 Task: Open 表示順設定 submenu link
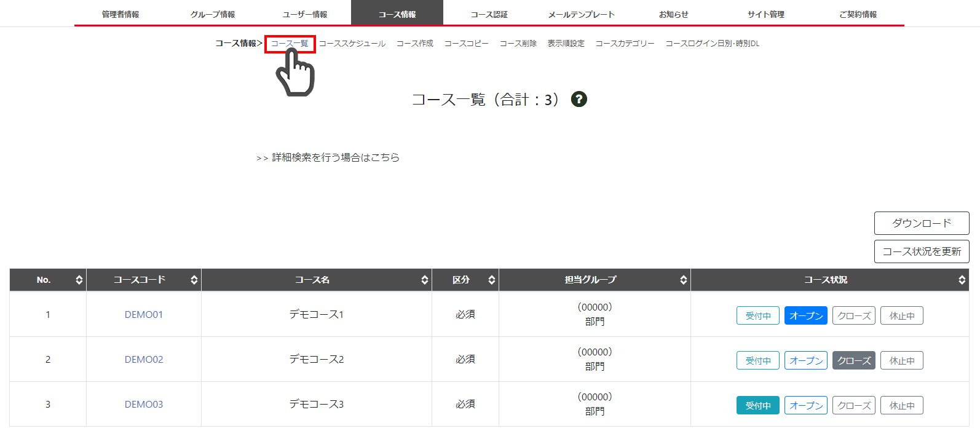click(x=566, y=44)
